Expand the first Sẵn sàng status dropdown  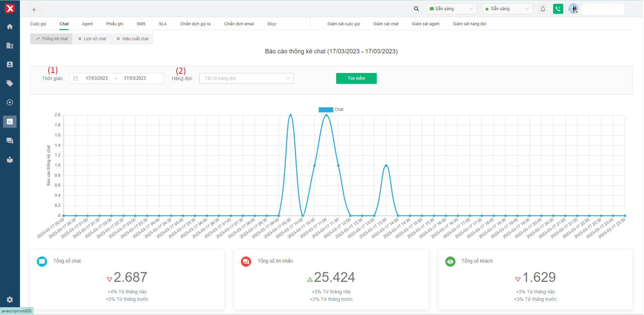[451, 9]
